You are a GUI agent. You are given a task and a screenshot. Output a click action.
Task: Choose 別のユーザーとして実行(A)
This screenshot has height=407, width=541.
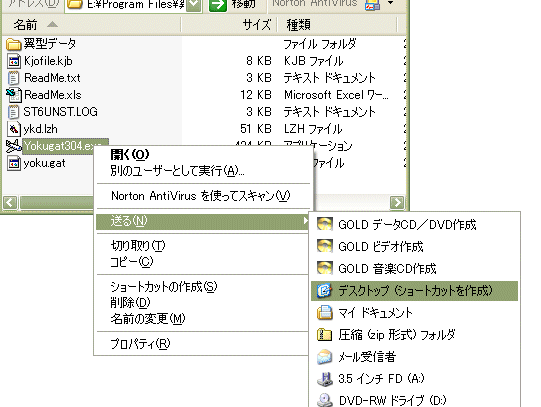click(203, 171)
